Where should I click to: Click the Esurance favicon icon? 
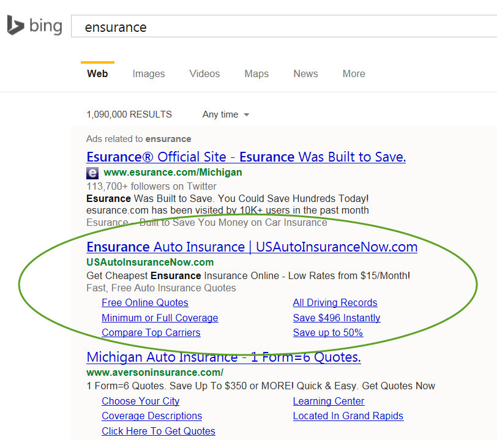click(x=92, y=173)
